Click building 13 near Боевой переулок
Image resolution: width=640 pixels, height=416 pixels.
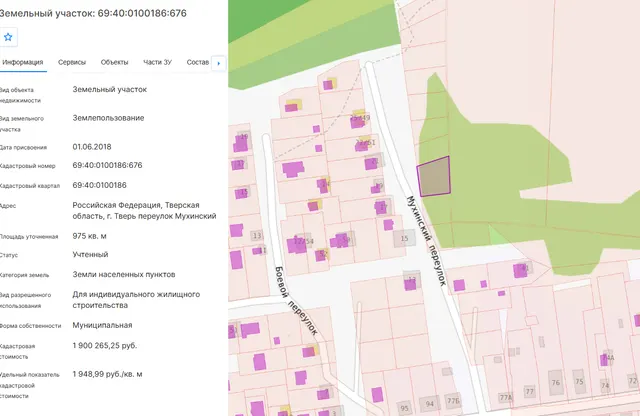click(257, 236)
